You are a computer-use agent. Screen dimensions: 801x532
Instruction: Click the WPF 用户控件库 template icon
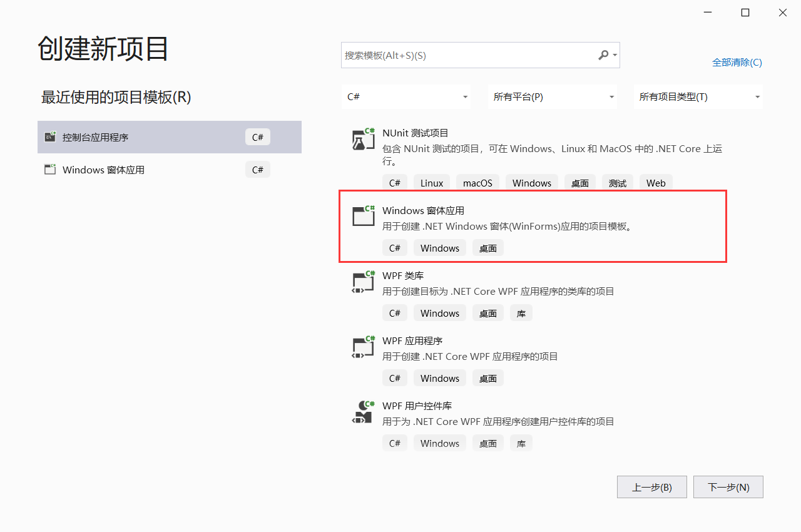[363, 412]
